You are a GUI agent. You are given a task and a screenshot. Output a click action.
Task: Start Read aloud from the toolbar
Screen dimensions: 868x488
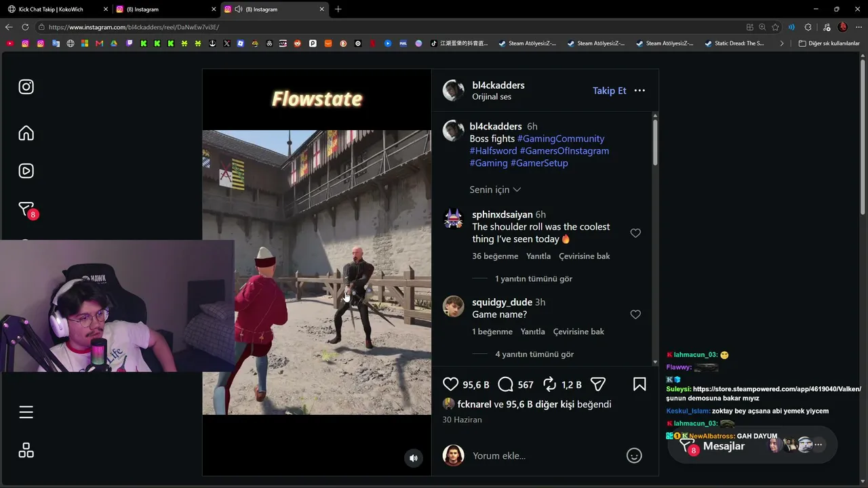pyautogui.click(x=791, y=27)
